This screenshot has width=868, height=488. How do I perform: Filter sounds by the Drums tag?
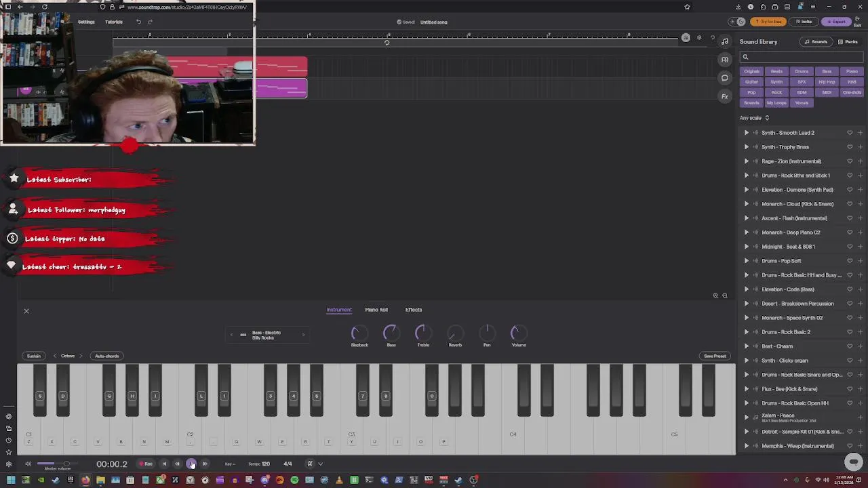802,71
